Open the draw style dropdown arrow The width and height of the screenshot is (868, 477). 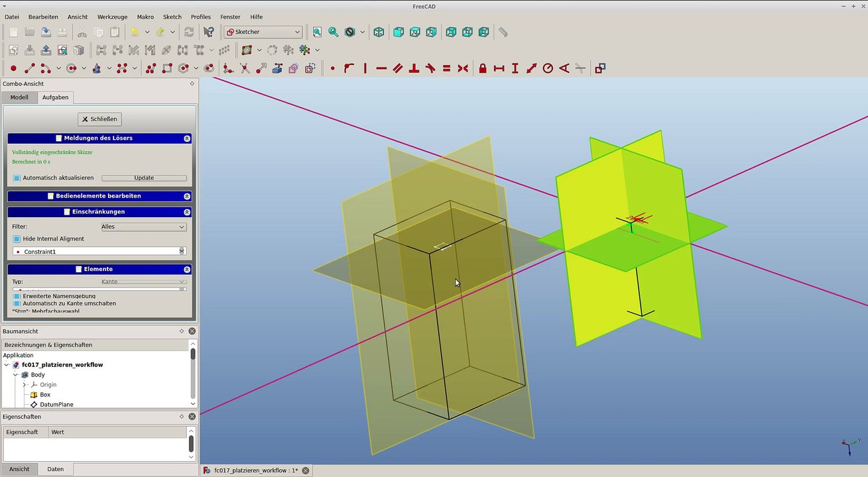(362, 32)
